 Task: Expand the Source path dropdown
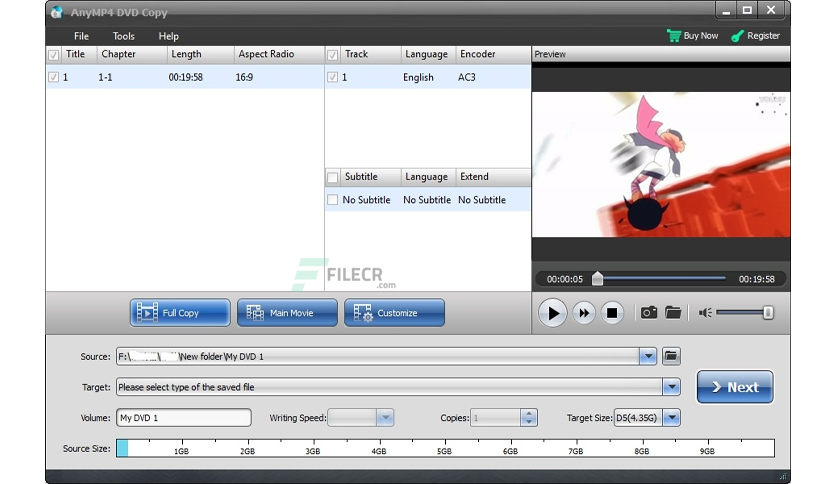click(648, 356)
